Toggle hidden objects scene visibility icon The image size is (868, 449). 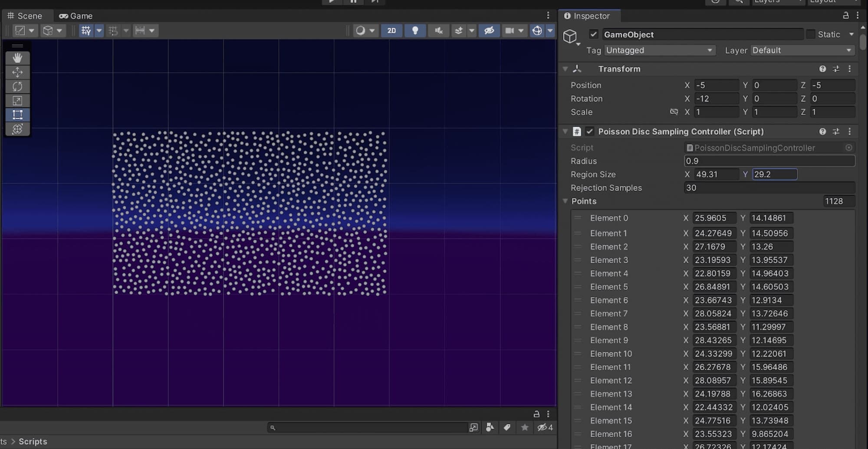tap(489, 30)
